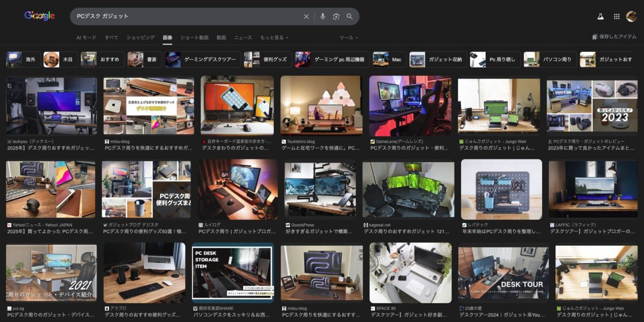Screen dimensions: 644x322
Task: Open the Google apps grid
Action: tap(617, 17)
